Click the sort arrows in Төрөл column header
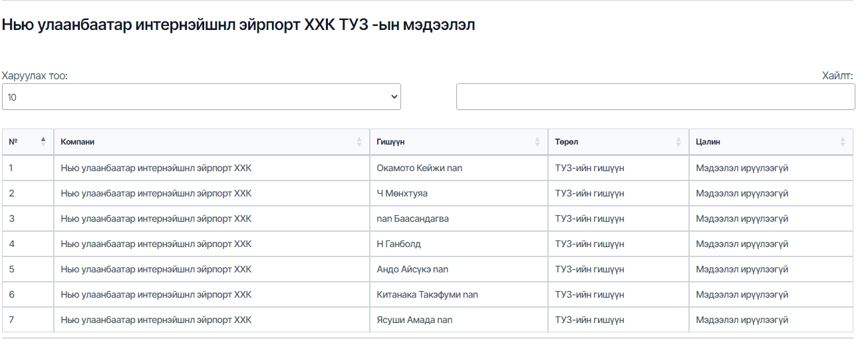The width and height of the screenshot is (868, 349). [x=678, y=142]
